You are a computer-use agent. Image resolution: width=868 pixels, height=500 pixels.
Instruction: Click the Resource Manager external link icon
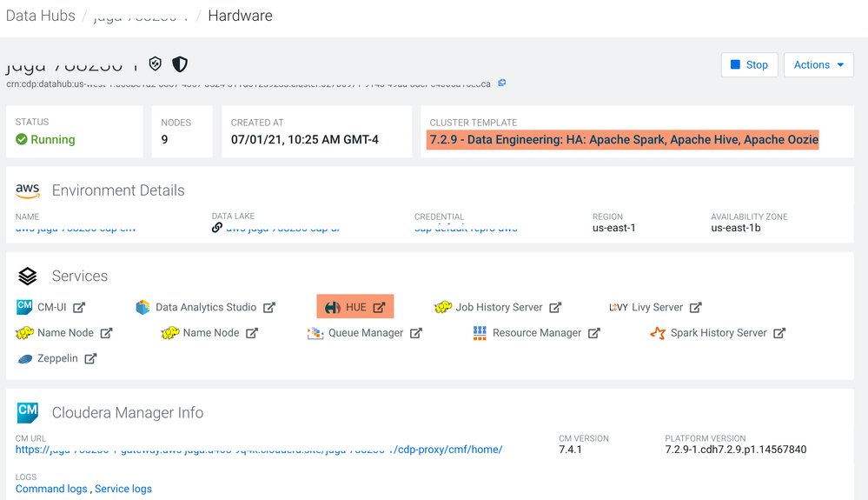[x=594, y=333]
